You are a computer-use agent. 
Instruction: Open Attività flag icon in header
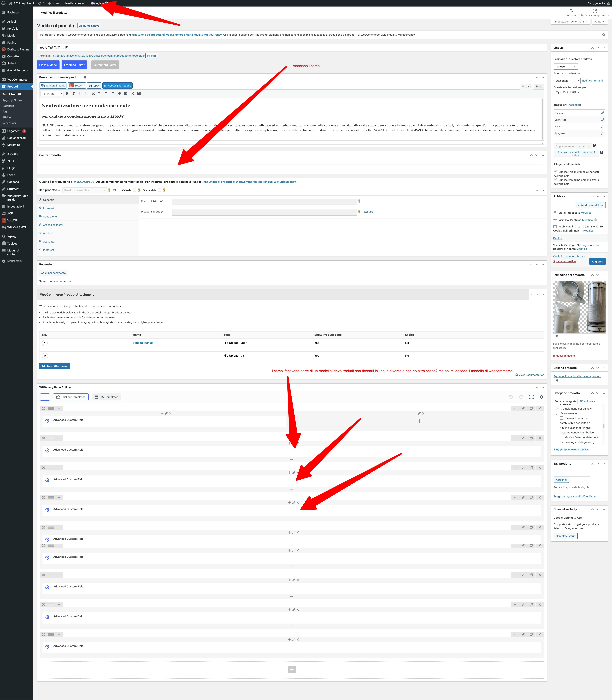(571, 11)
